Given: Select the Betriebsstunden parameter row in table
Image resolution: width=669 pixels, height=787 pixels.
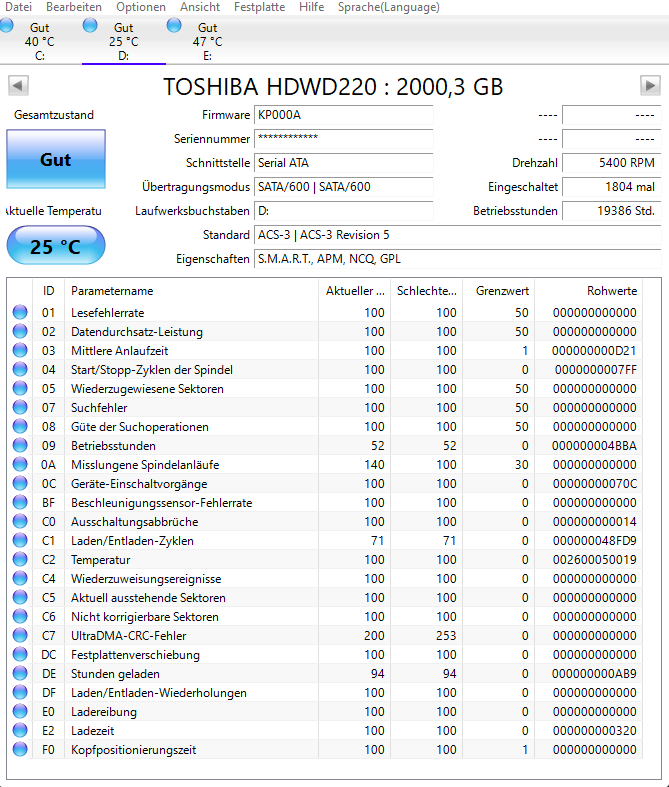Looking at the screenshot, I should click(325, 446).
